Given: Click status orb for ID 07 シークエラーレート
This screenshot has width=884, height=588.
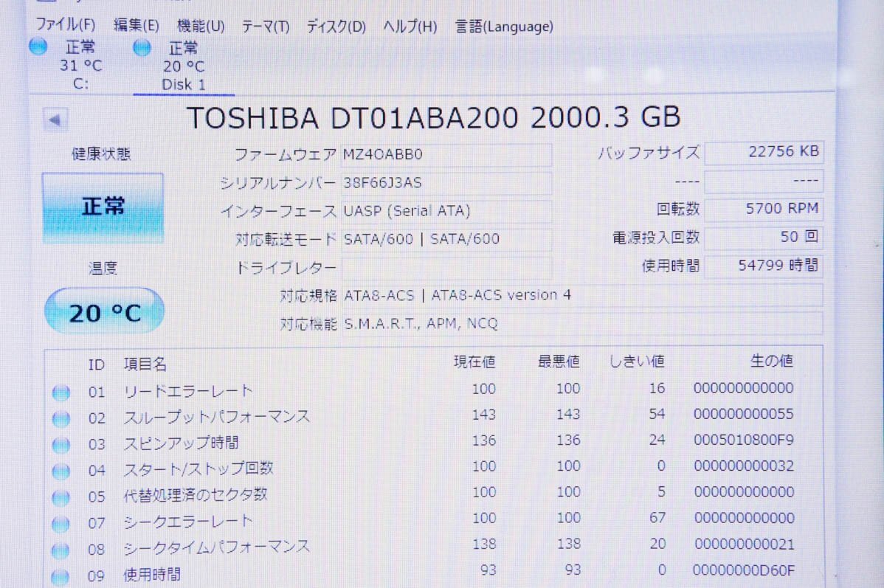Looking at the screenshot, I should click(61, 524).
